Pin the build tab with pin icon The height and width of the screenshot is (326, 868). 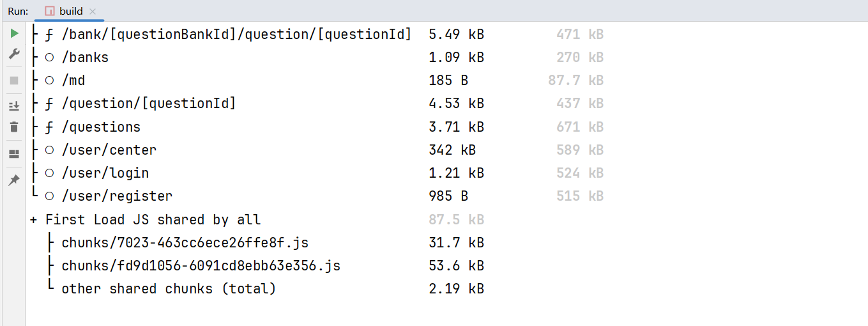click(x=13, y=181)
